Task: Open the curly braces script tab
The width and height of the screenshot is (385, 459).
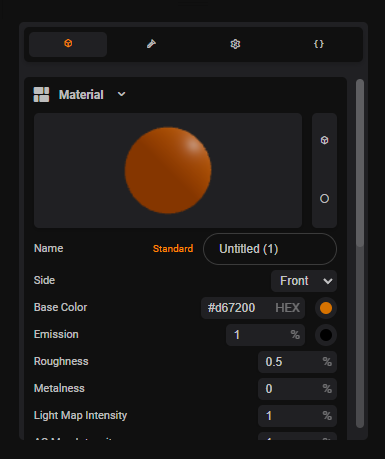Action: tap(319, 44)
